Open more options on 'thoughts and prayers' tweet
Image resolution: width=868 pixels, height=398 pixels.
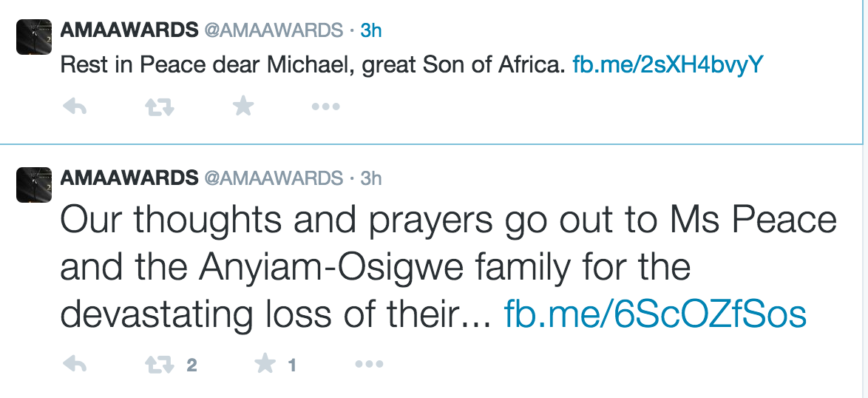369,365
